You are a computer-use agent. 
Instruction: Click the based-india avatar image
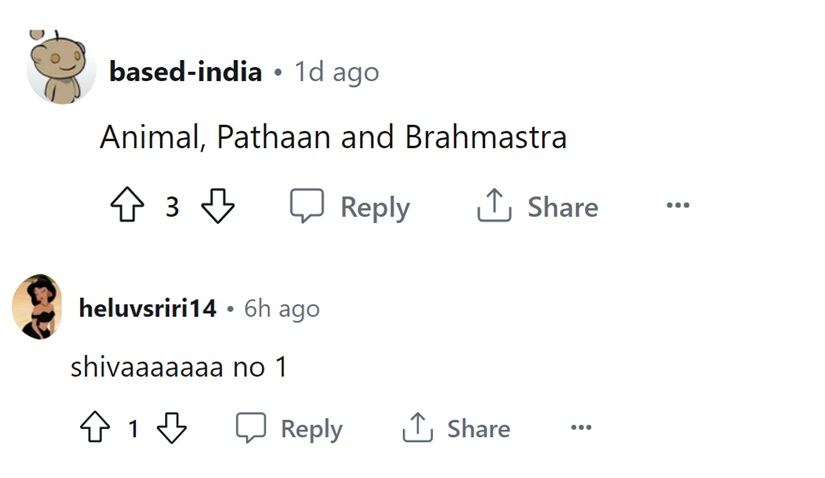point(61,68)
